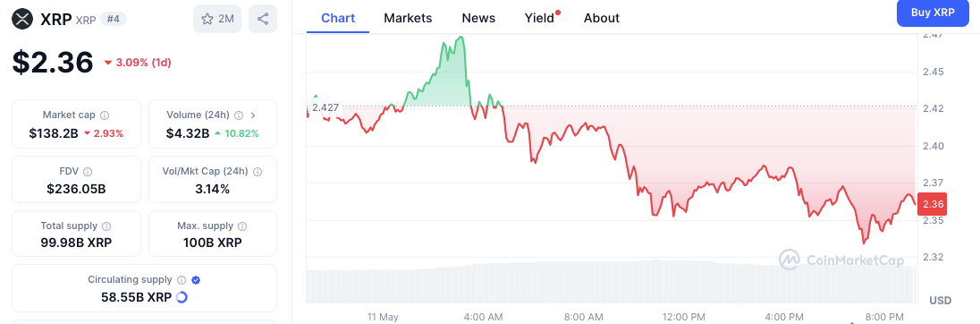Click the verified checkmark badge by Circulating supply
The width and height of the screenshot is (980, 324).
point(196,280)
